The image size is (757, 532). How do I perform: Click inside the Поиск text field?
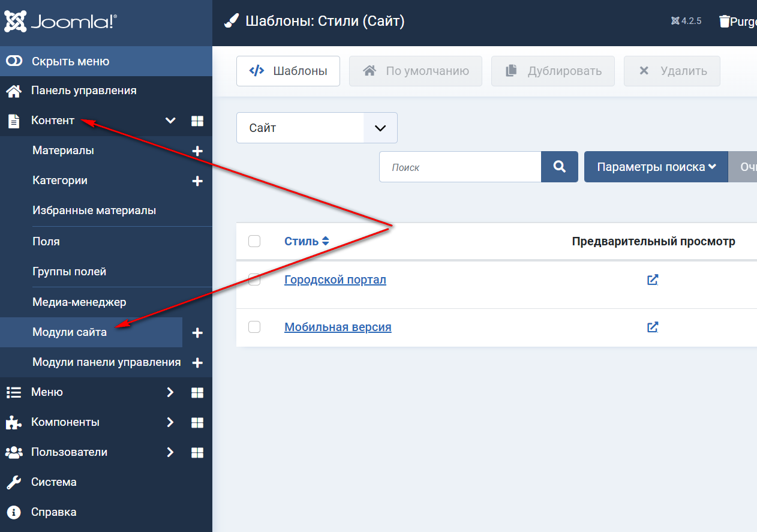(460, 167)
